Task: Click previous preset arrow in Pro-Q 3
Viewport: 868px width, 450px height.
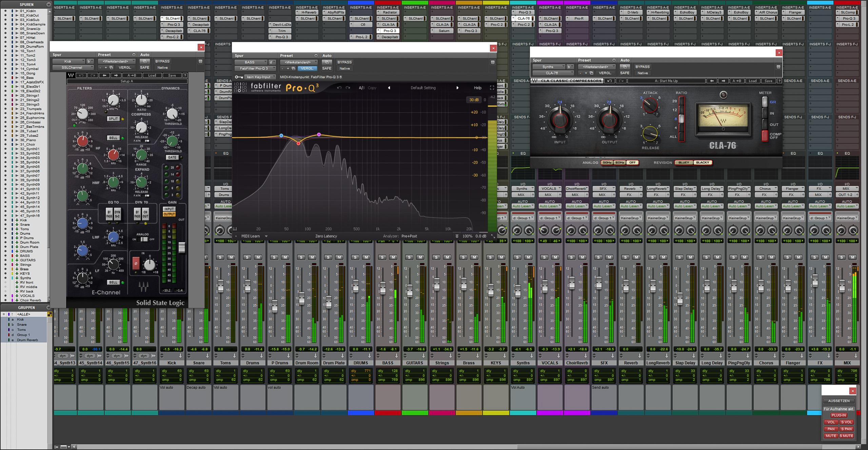Action: click(389, 88)
